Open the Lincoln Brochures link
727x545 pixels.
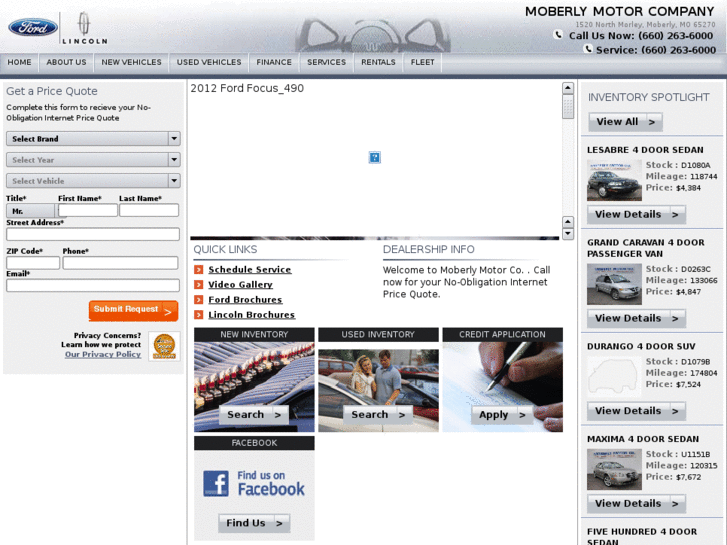(251, 314)
